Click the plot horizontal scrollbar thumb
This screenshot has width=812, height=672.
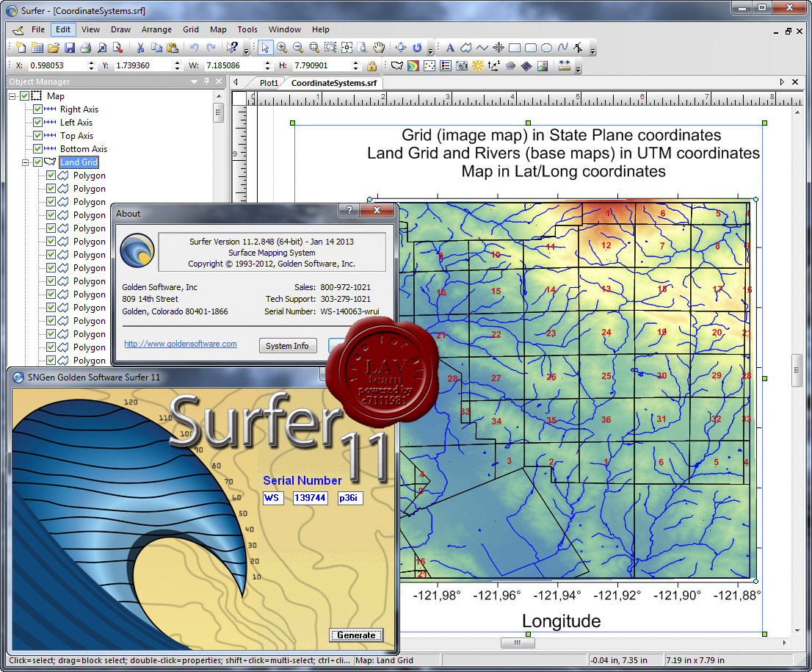[518, 643]
